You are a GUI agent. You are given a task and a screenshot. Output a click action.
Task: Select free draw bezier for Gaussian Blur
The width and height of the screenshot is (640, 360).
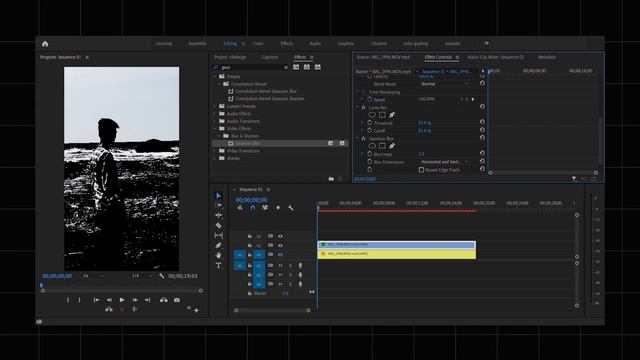(x=392, y=146)
